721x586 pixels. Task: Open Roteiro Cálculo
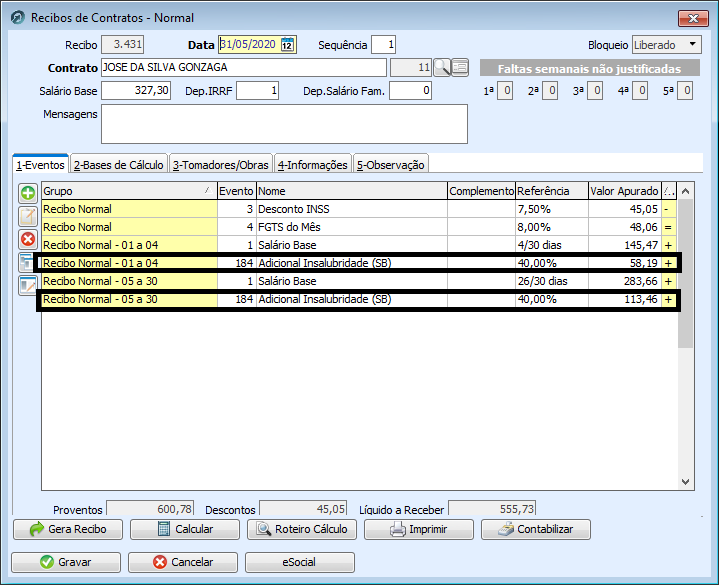[x=302, y=529]
